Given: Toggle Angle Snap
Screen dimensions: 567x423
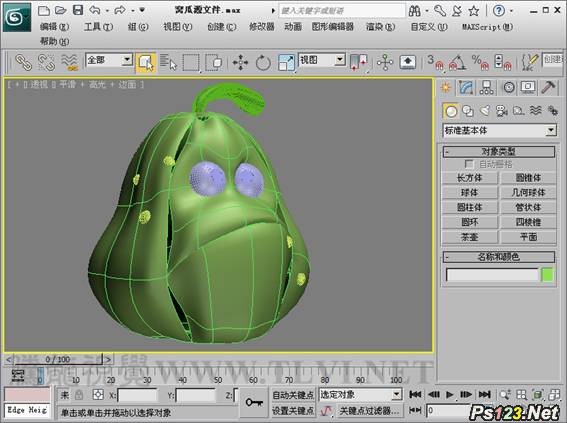Looking at the screenshot, I should (x=457, y=63).
